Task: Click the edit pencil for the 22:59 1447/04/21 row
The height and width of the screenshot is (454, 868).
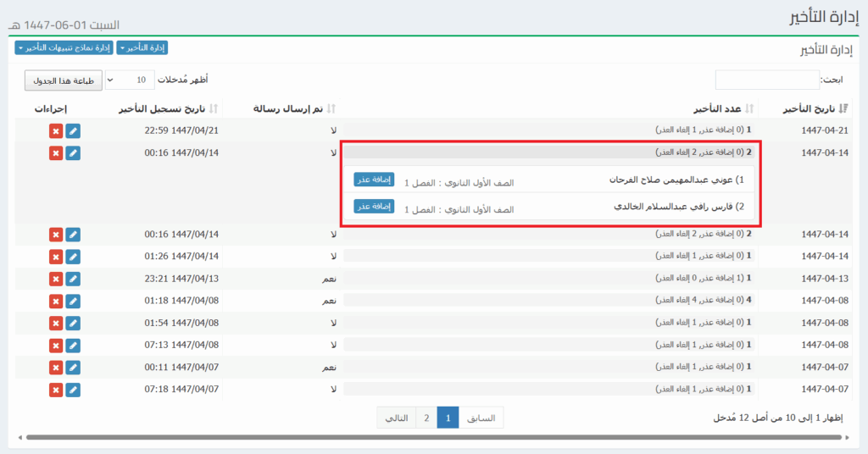Action: (73, 130)
